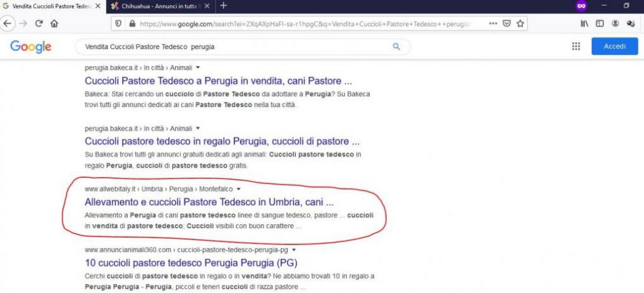Open the Google apps grid
644x293 pixels.
pyautogui.click(x=576, y=46)
